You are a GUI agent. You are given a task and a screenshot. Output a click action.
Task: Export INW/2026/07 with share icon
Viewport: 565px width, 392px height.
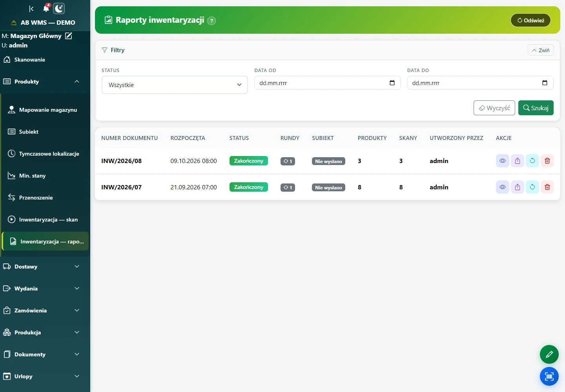point(518,187)
